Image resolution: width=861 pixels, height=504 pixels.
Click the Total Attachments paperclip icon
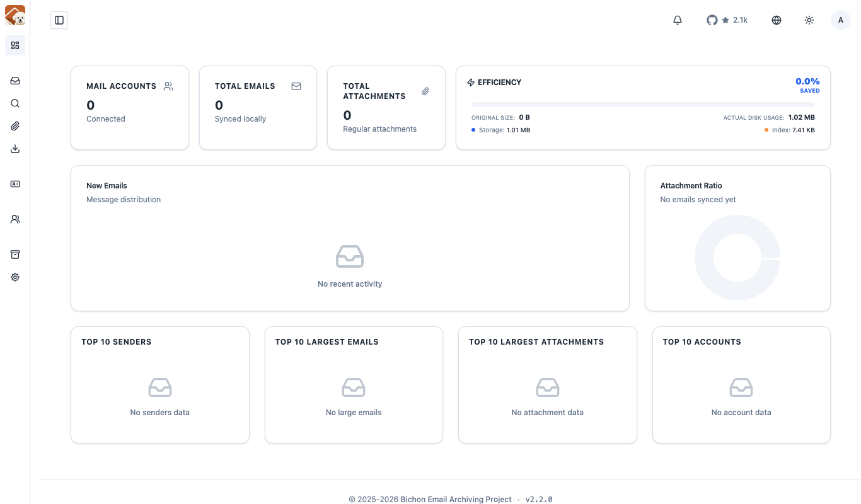tap(425, 91)
